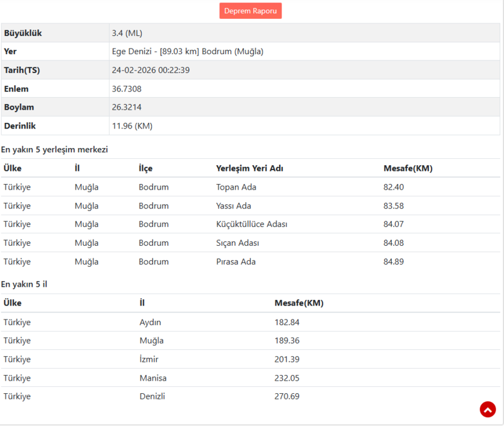Select the Sıçan Adası settlement name
Image resolution: width=504 pixels, height=426 pixels.
tap(238, 243)
